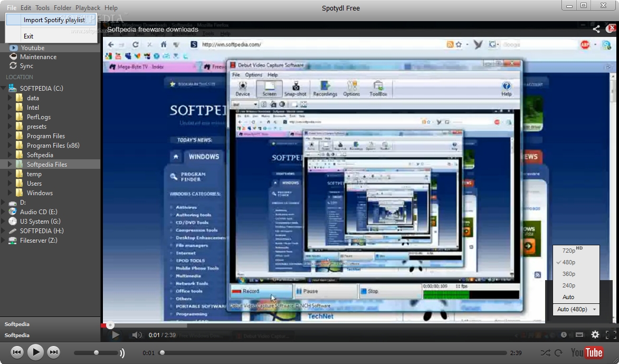Collapse the SOFTPEDIA (C:) tree node
The image size is (619, 364).
click(x=4, y=88)
